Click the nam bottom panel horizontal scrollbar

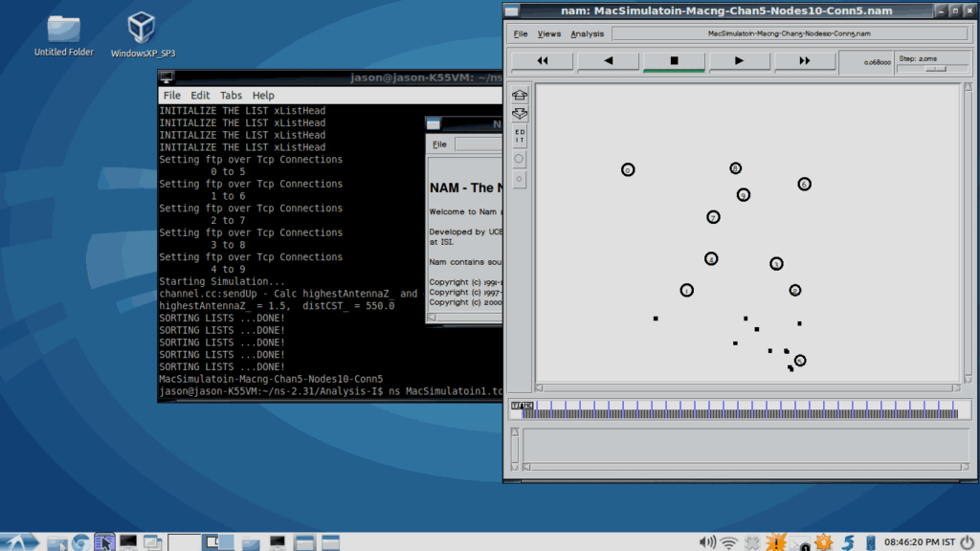coord(746,467)
